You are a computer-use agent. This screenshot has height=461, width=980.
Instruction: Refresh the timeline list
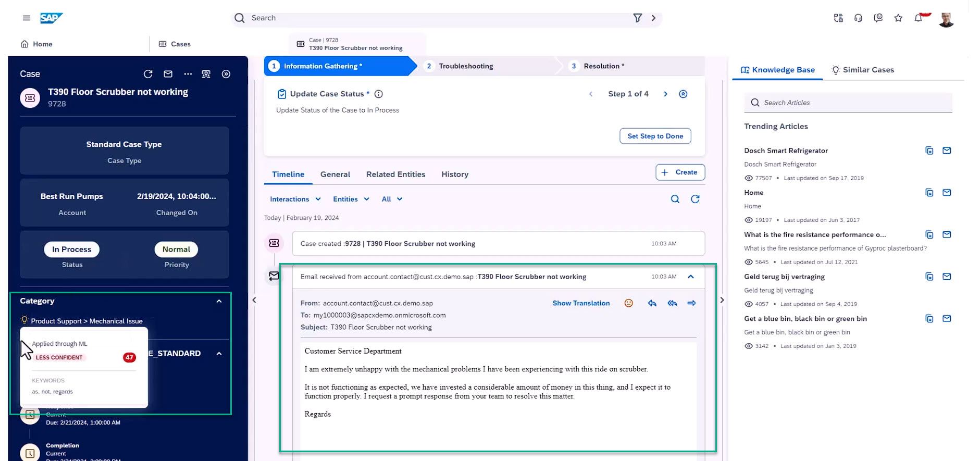[695, 199]
